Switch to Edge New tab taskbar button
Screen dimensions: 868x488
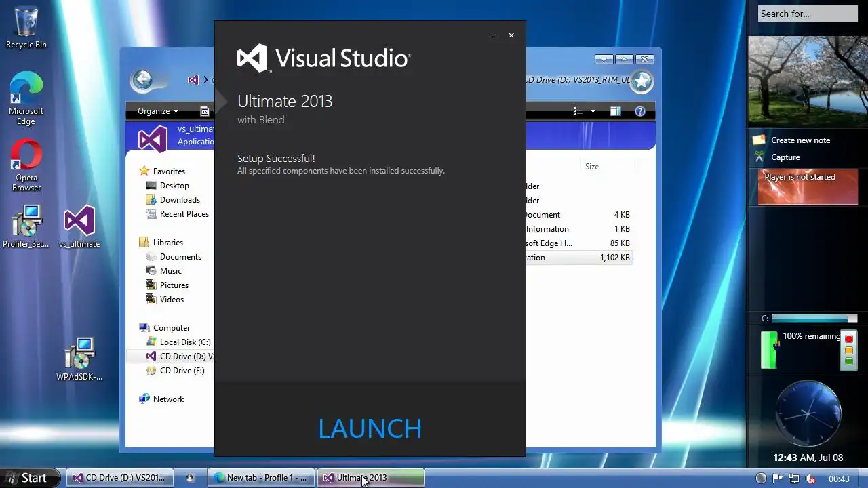click(x=261, y=478)
